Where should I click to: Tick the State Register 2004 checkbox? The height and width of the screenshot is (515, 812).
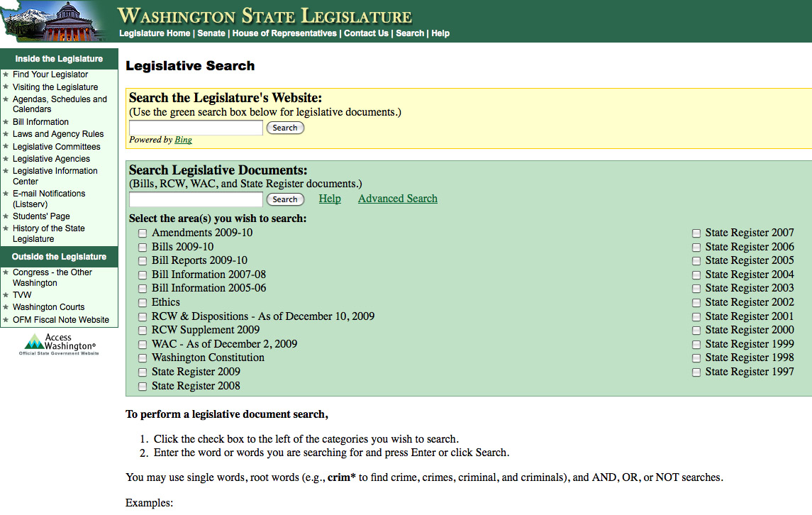click(696, 275)
